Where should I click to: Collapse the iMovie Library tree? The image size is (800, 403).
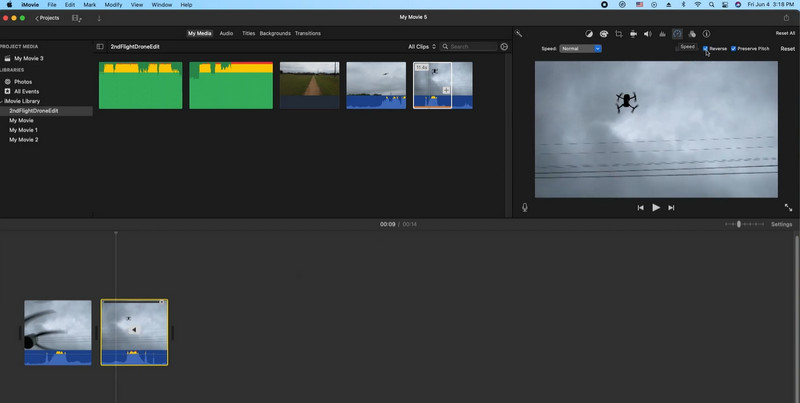[x=1, y=101]
